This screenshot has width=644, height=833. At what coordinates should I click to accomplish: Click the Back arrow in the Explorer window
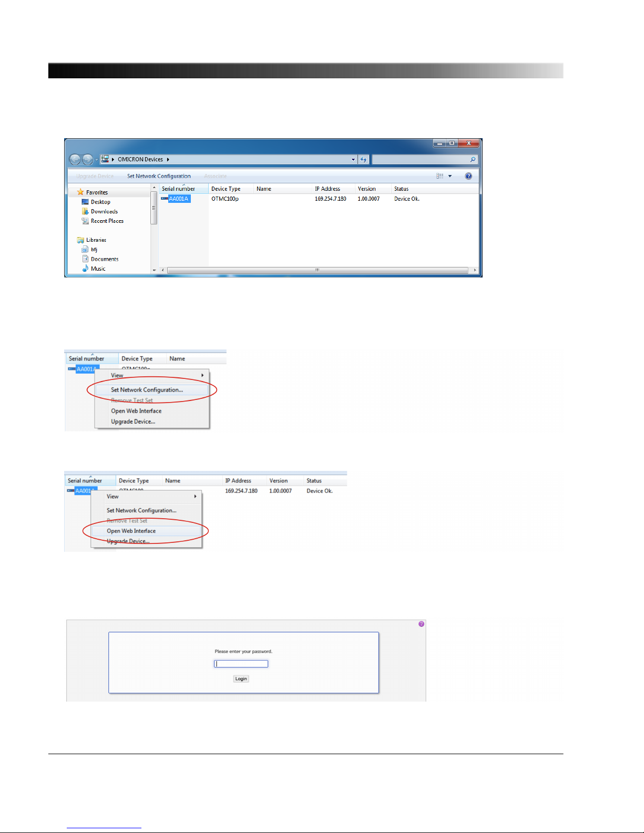click(75, 159)
